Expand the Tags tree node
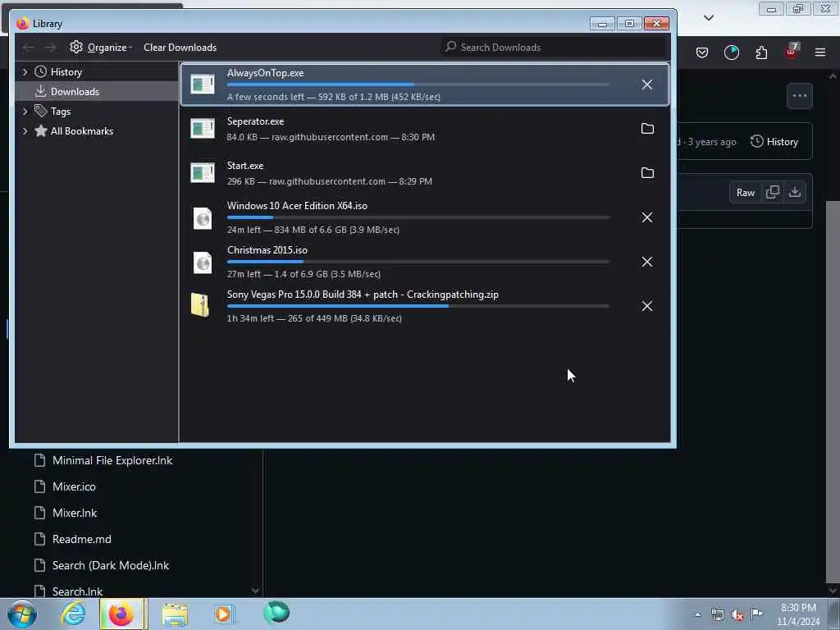 [25, 112]
